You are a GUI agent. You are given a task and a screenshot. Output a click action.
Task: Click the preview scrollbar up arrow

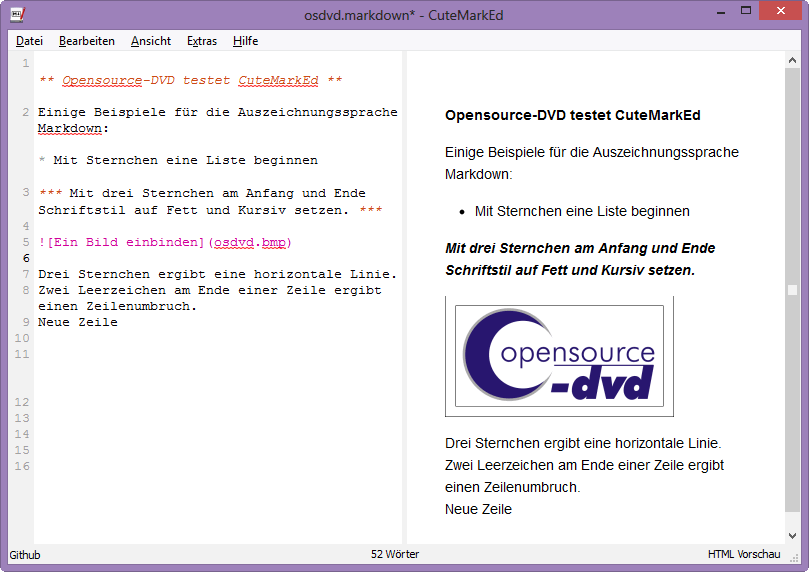[x=792, y=59]
